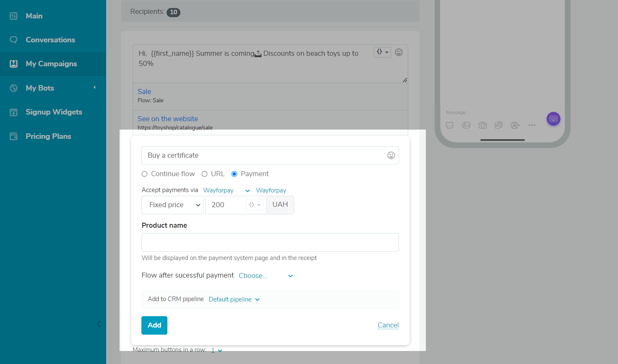Open the Default pipeline dropdown

pos(234,299)
